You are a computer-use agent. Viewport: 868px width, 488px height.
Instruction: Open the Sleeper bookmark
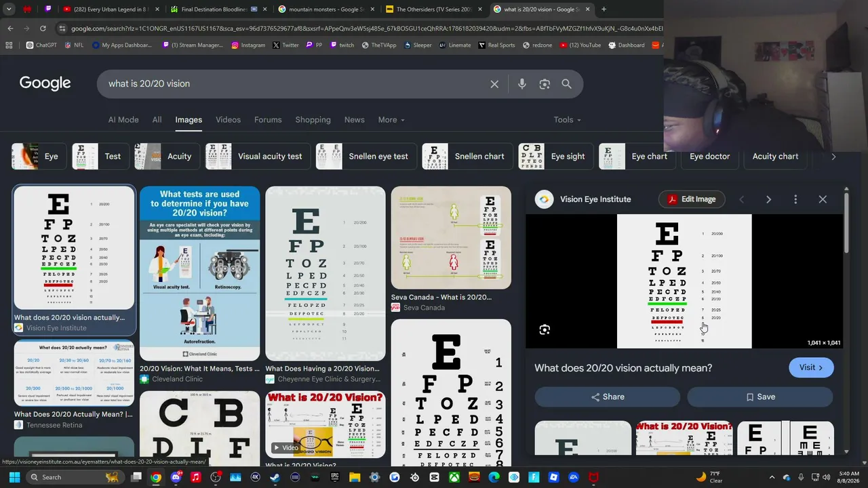click(418, 45)
